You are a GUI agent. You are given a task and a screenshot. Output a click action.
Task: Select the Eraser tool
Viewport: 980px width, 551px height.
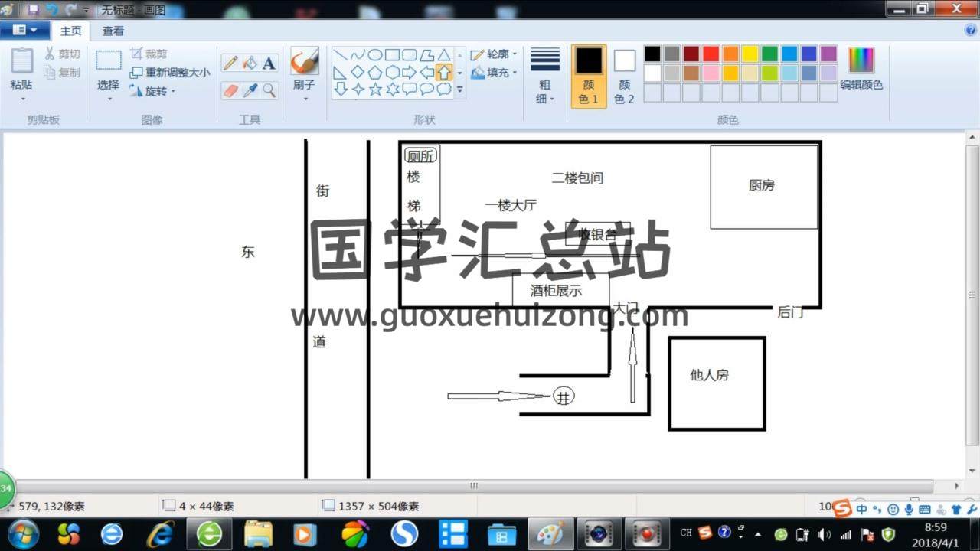click(x=230, y=90)
